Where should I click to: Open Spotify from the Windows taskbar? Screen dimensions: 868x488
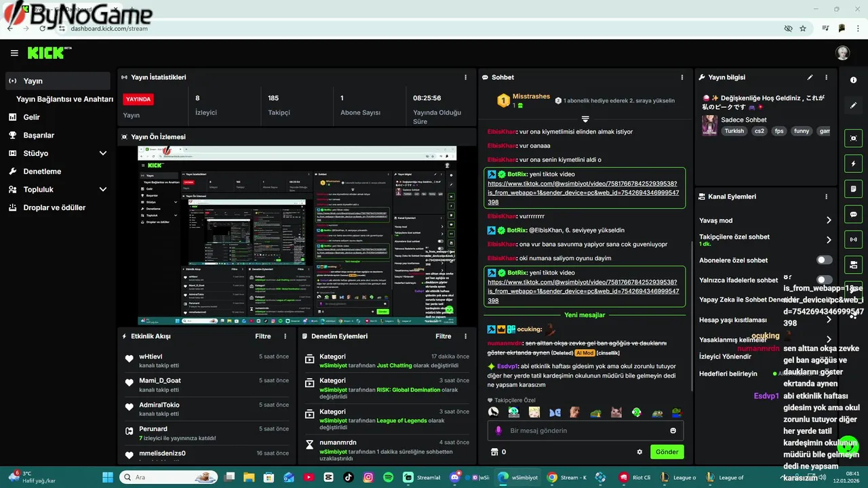coord(388,477)
